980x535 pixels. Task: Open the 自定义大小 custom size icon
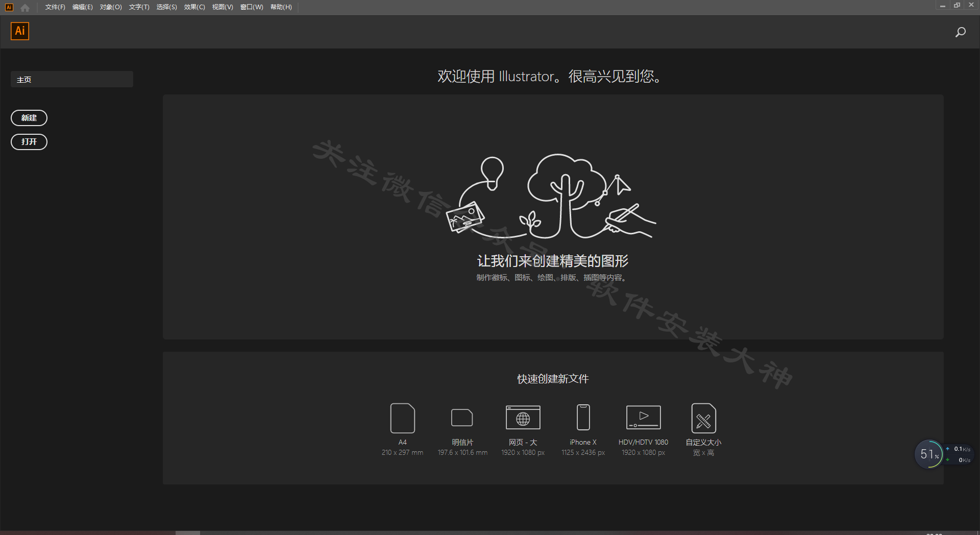(x=703, y=418)
